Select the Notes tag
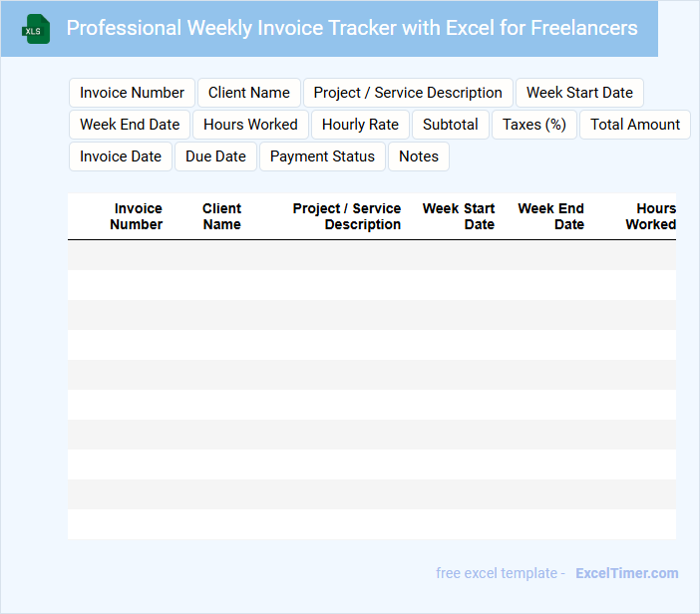Image resolution: width=700 pixels, height=614 pixels. (419, 156)
